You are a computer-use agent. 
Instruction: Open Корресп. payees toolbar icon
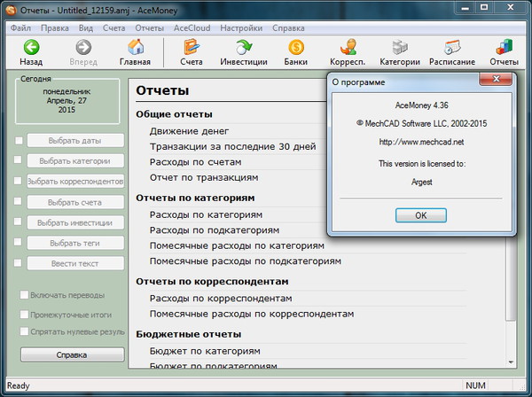pyautogui.click(x=348, y=48)
